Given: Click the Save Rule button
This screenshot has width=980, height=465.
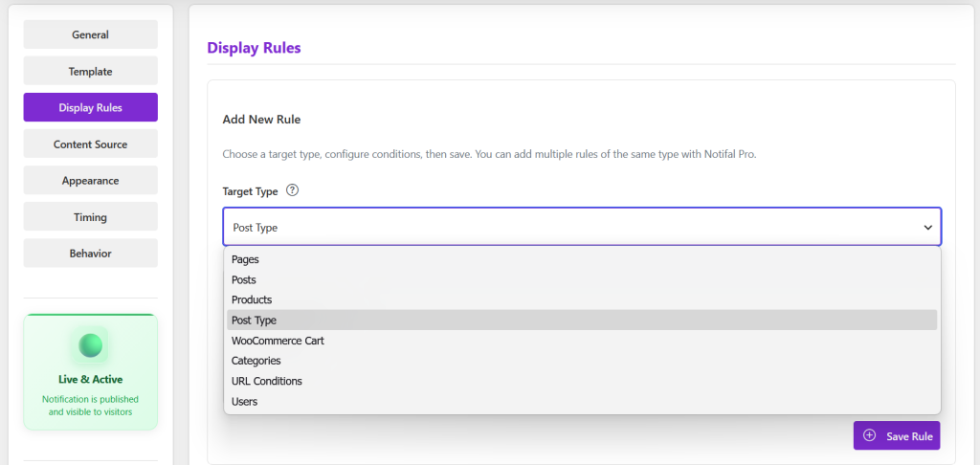Looking at the screenshot, I should pyautogui.click(x=897, y=435).
